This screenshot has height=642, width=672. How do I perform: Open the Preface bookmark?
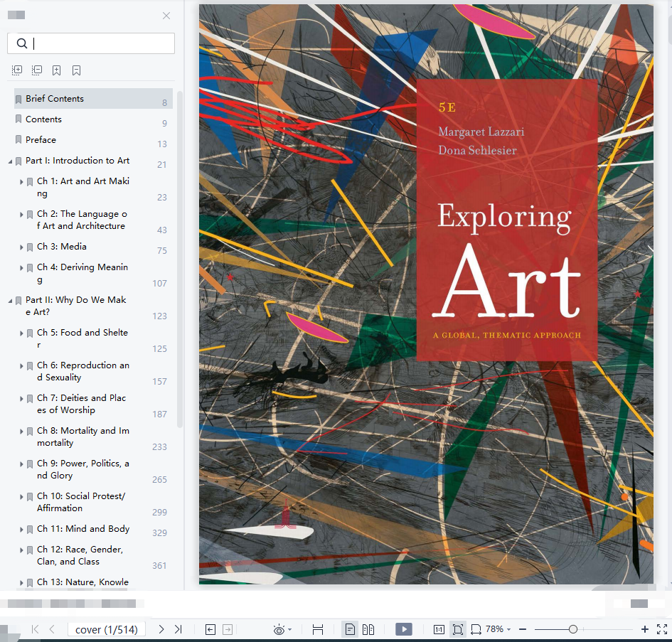tap(41, 140)
